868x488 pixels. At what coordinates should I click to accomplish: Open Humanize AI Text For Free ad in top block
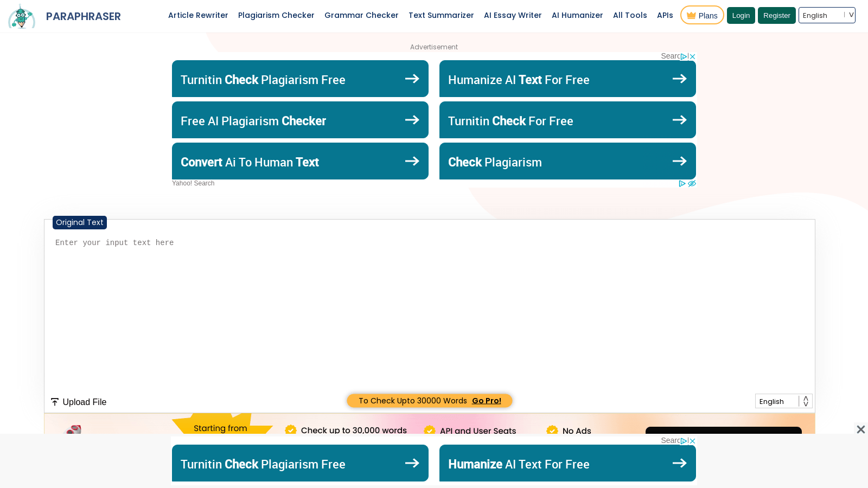567,79
